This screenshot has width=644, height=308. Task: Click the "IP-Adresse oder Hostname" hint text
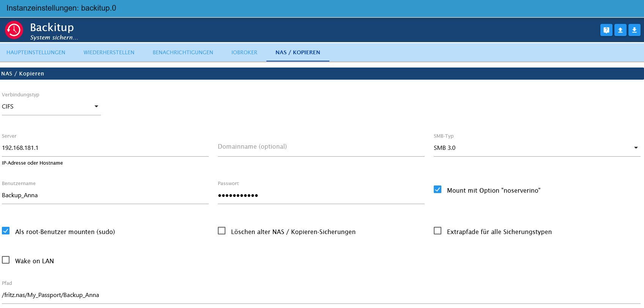[32, 163]
